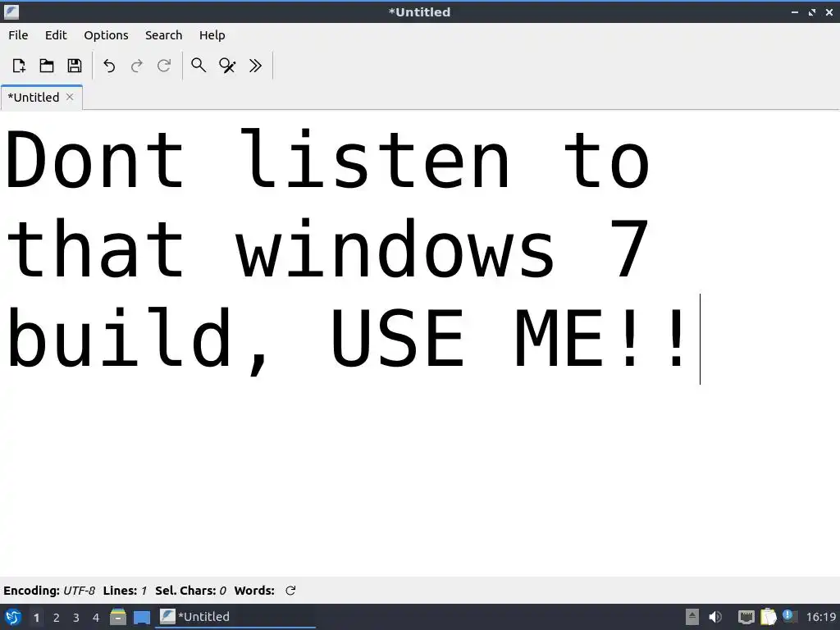The width and height of the screenshot is (840, 630).
Task: Click the Words label in status bar
Action: (x=254, y=591)
